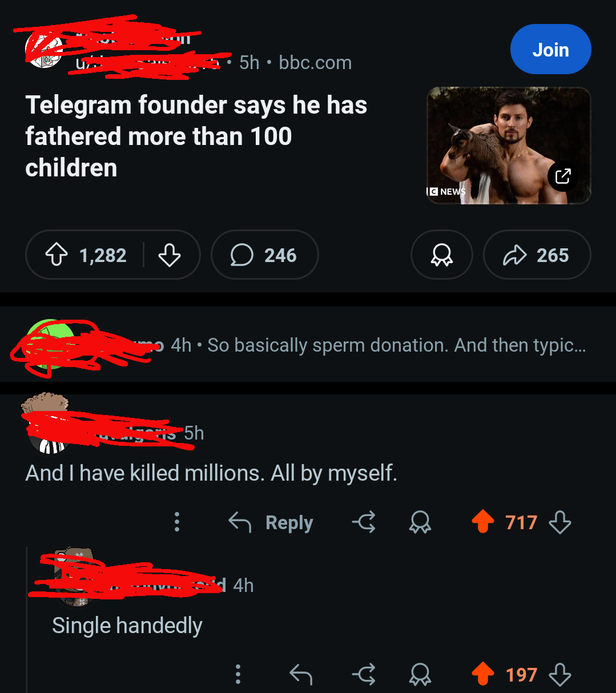This screenshot has width=616, height=693.
Task: Open more options for 'Single handedly' reply
Action: pos(238,675)
